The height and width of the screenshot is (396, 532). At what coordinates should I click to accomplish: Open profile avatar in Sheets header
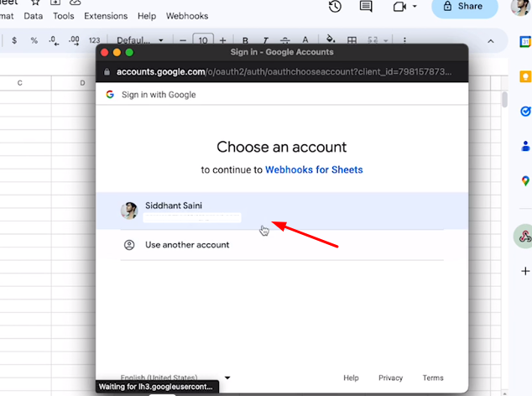[x=521, y=7]
